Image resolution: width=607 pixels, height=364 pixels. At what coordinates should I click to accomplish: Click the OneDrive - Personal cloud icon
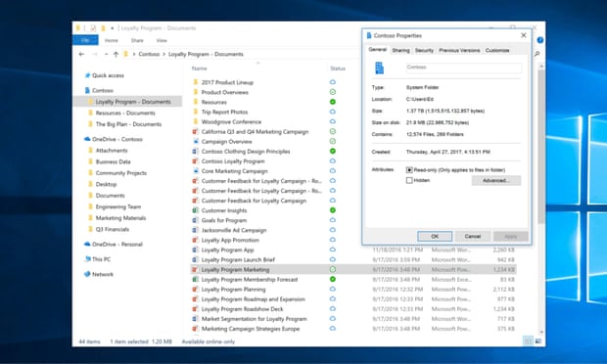pos(87,244)
